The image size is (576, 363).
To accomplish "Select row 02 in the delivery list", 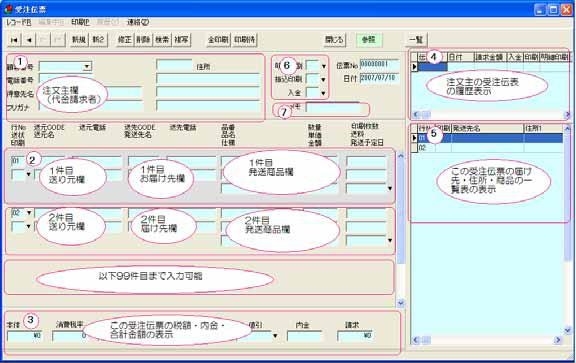I will pyautogui.click(x=487, y=148).
